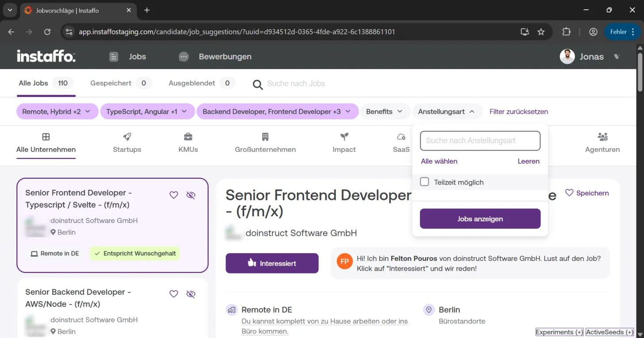644x338 pixels.
Task: Hide the Senior Frontend Developer job card
Action: [x=191, y=195]
